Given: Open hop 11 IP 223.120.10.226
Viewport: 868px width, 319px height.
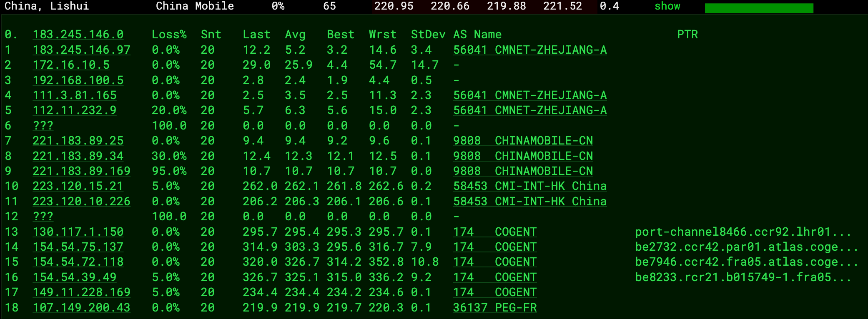Looking at the screenshot, I should point(82,202).
